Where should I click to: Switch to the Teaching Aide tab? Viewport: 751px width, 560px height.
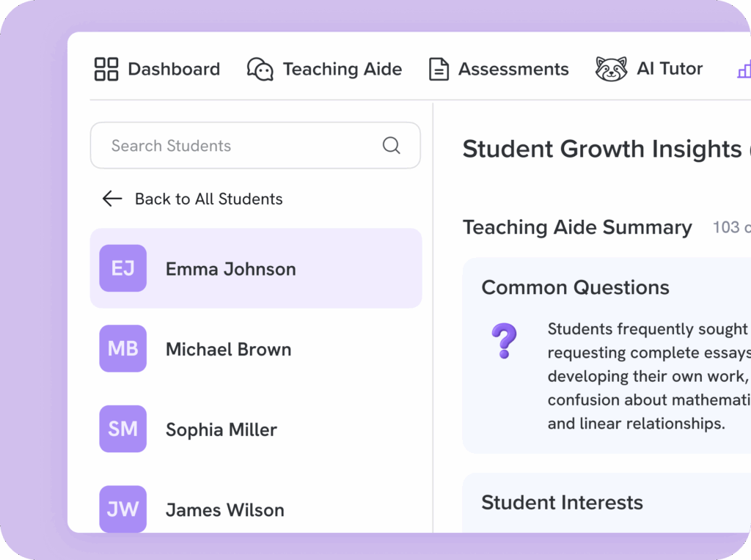(x=342, y=69)
